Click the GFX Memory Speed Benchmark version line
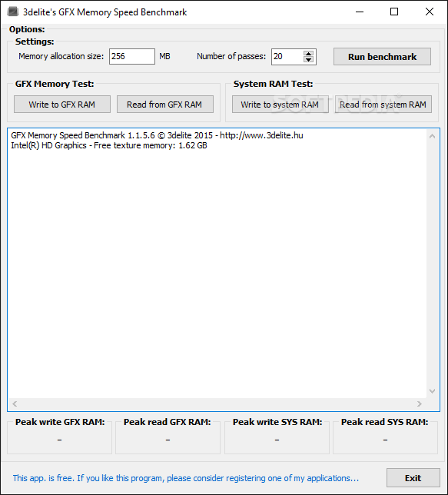The image size is (448, 495). (157, 135)
